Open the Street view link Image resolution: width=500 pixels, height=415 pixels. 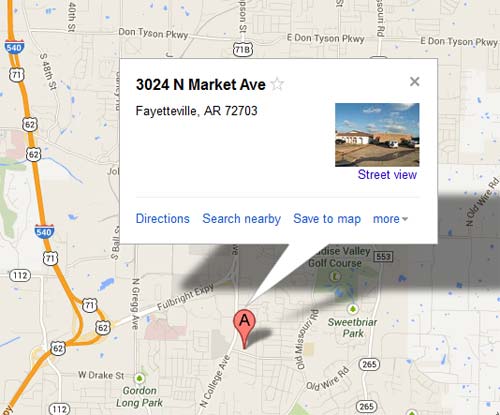[387, 175]
